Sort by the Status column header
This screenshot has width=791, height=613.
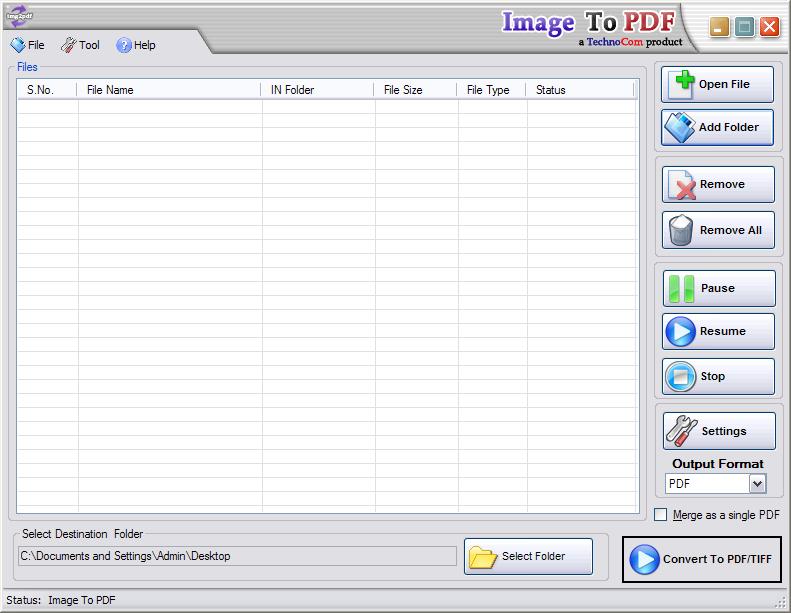coord(579,90)
